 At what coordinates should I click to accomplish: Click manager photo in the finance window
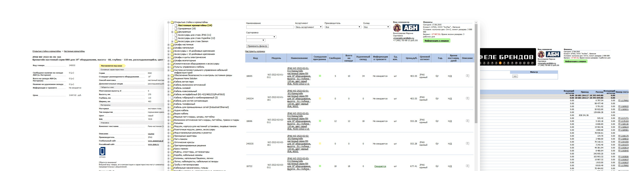541,55
